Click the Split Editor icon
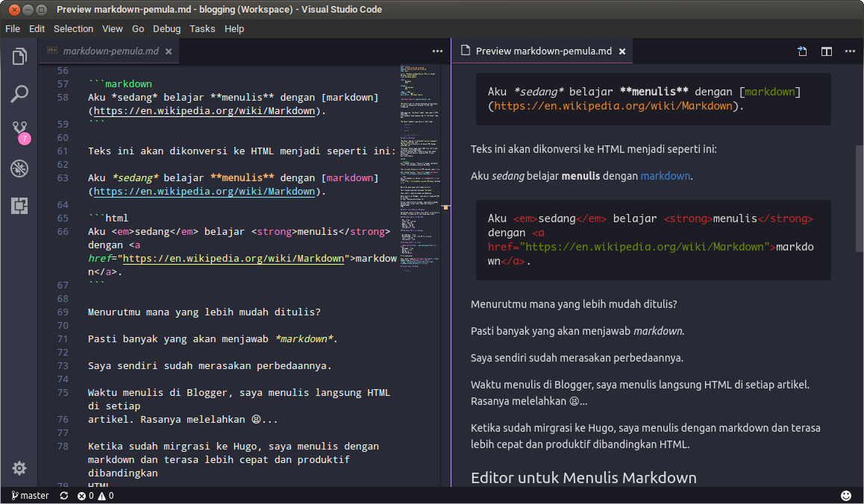Viewport: 864px width, 504px height. point(826,51)
